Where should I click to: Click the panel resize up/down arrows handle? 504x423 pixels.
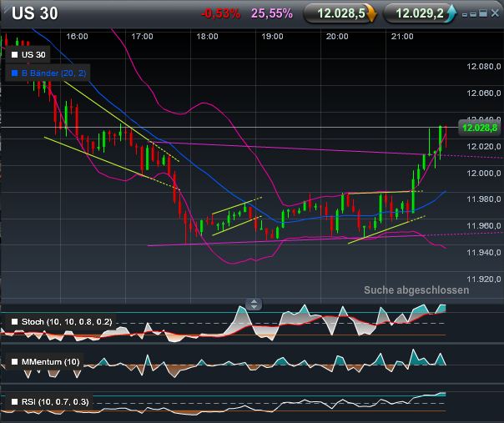point(254,304)
